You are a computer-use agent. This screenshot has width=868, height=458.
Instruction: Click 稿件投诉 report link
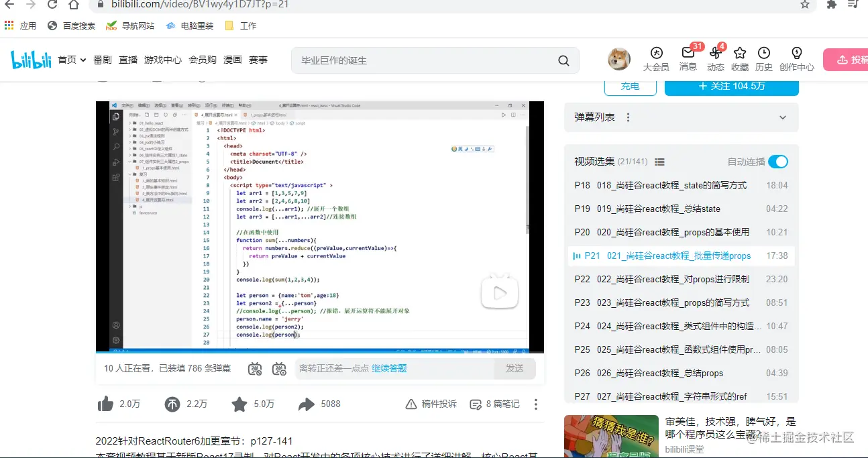coord(431,404)
